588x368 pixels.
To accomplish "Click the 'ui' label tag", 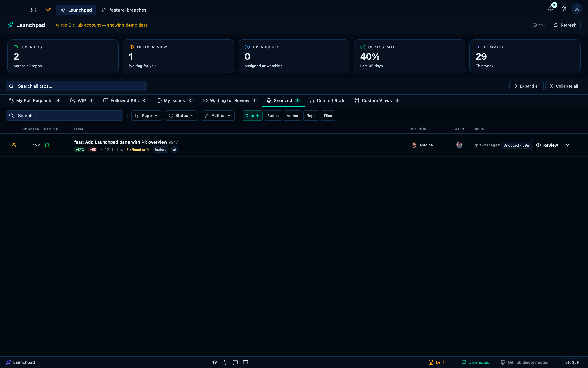I will tap(174, 149).
